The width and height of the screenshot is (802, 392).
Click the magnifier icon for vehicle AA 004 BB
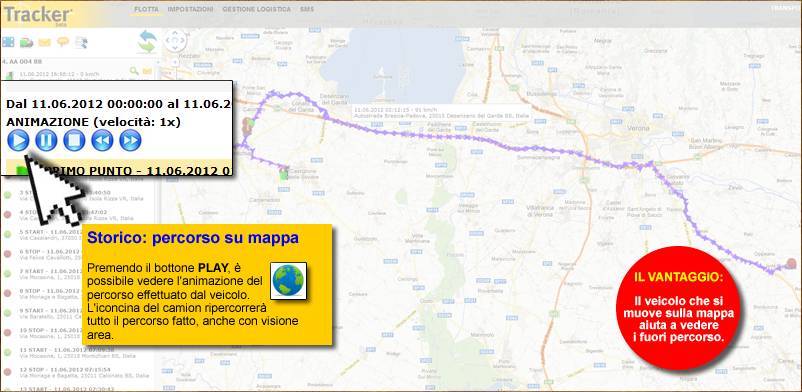pos(134,71)
